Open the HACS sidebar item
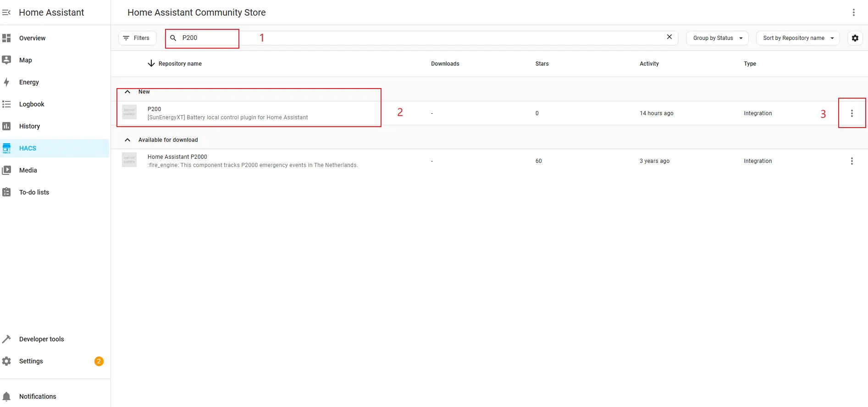Image resolution: width=868 pixels, height=407 pixels. 28,148
